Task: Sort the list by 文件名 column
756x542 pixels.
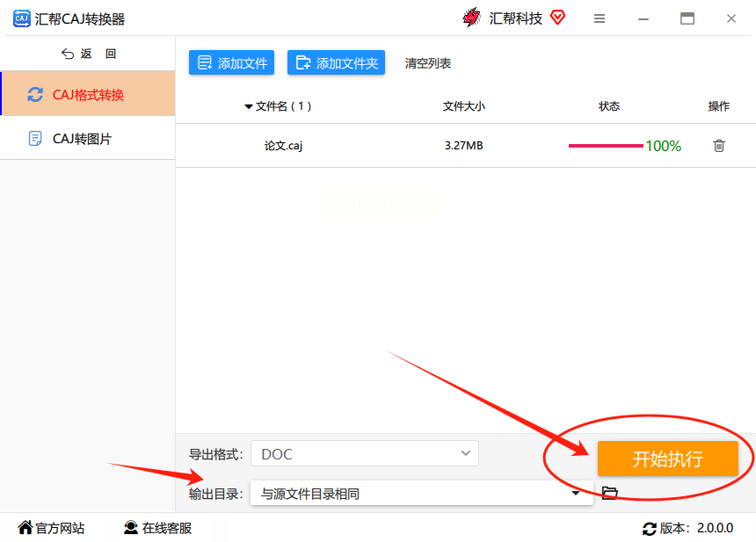Action: 278,106
